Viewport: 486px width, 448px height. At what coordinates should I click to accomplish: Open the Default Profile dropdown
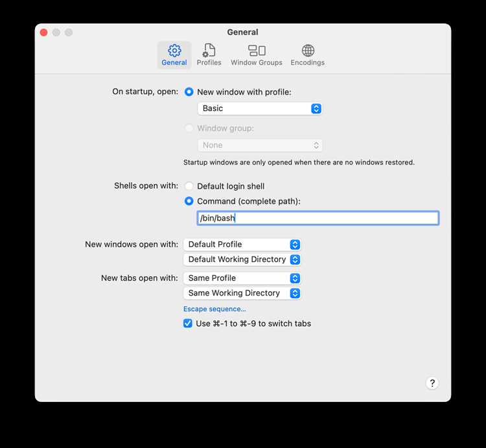[242, 244]
